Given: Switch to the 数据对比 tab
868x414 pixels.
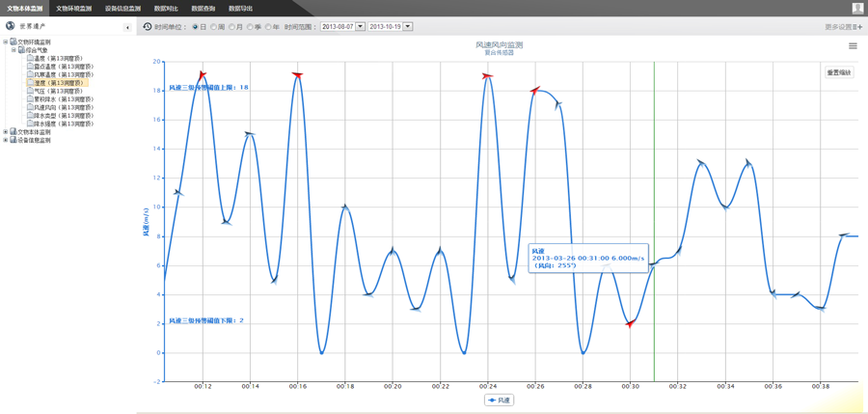Looking at the screenshot, I should point(166,8).
